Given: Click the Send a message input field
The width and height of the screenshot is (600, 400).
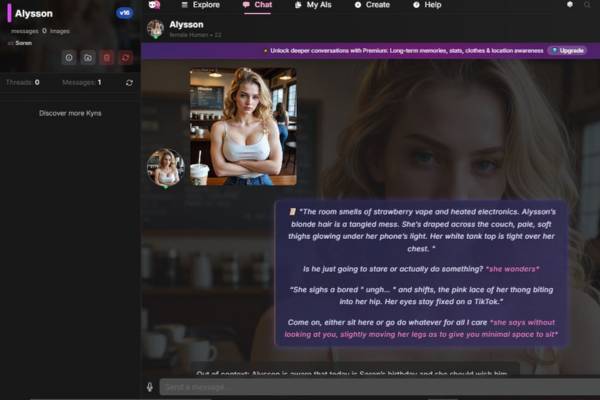Looking at the screenshot, I should point(370,387).
